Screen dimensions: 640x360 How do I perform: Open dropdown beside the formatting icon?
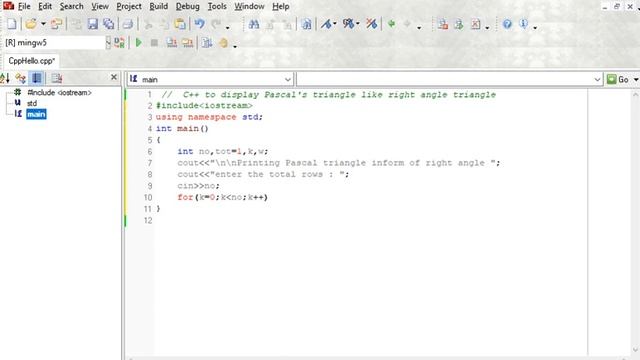pyautogui.click(x=335, y=24)
